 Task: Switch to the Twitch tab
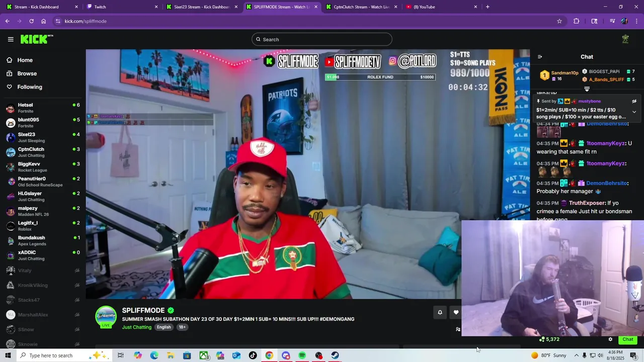pos(122,7)
